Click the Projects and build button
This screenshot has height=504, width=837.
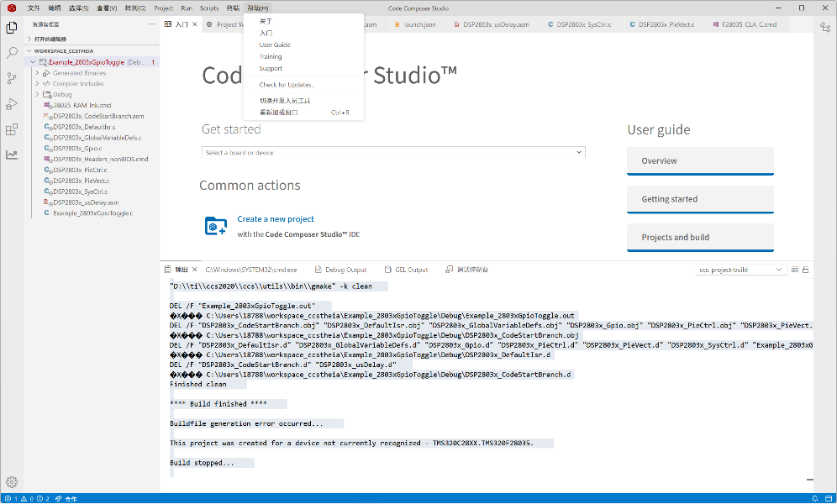point(700,238)
